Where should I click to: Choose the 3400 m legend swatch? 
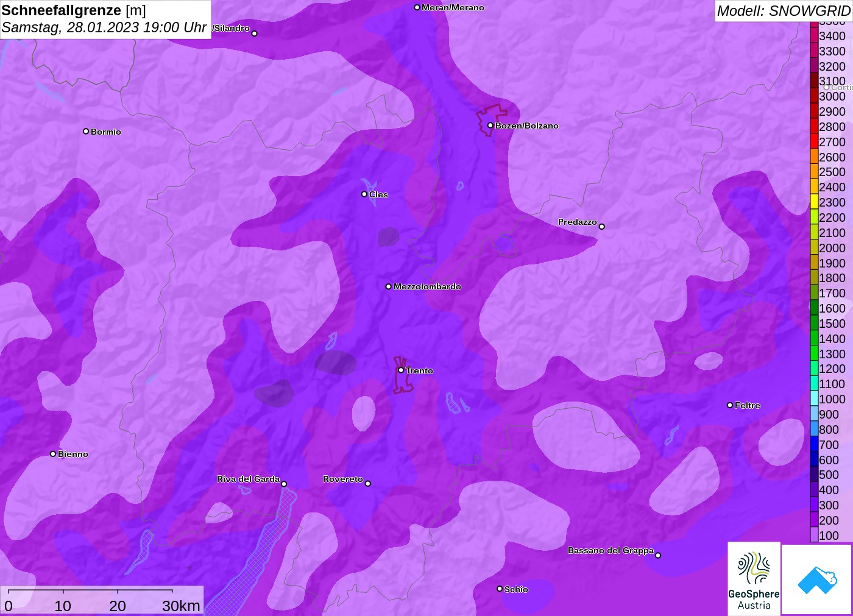point(814,36)
